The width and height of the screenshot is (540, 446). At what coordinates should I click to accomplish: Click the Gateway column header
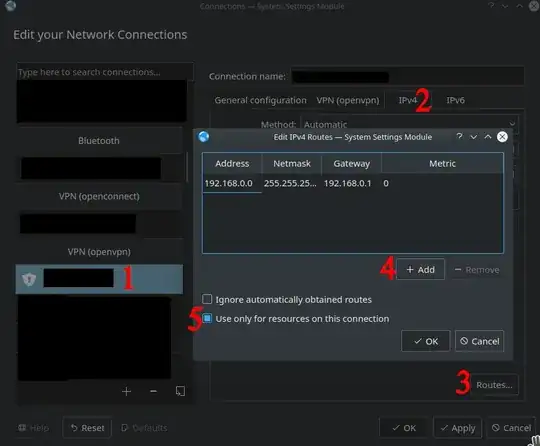click(351, 163)
